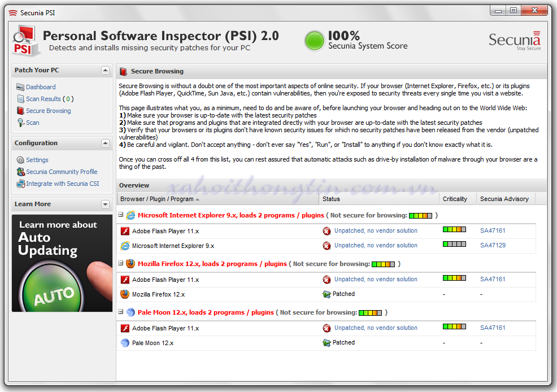The height and width of the screenshot is (392, 557).
Task: Select the Pale Moon 12.x row text
Action: coord(153,343)
